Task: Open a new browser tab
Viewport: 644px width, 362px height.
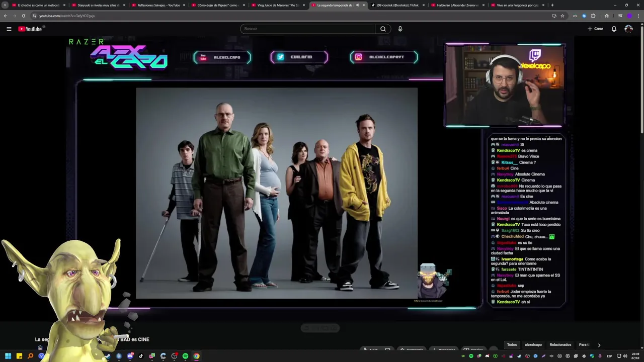Action: (552, 5)
